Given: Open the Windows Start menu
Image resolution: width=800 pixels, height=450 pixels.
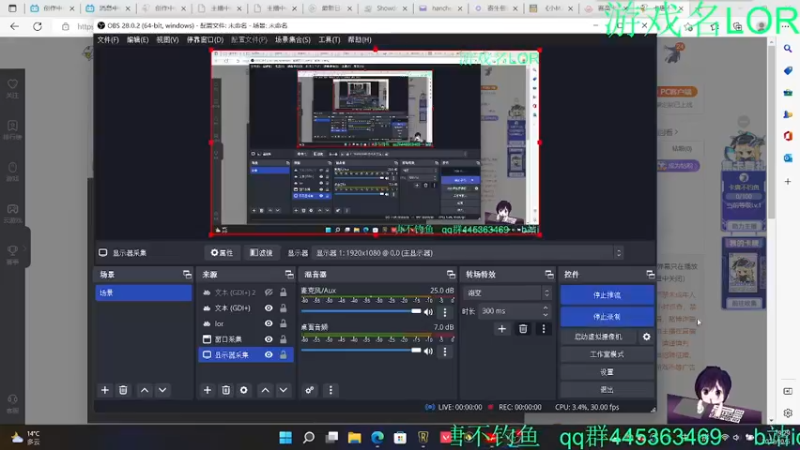Looking at the screenshot, I should pyautogui.click(x=286, y=437).
